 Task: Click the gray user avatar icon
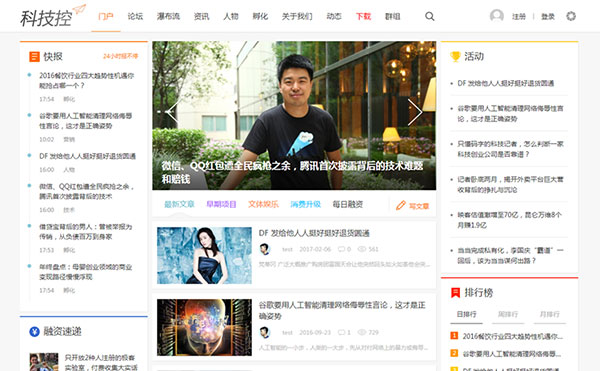pyautogui.click(x=497, y=16)
